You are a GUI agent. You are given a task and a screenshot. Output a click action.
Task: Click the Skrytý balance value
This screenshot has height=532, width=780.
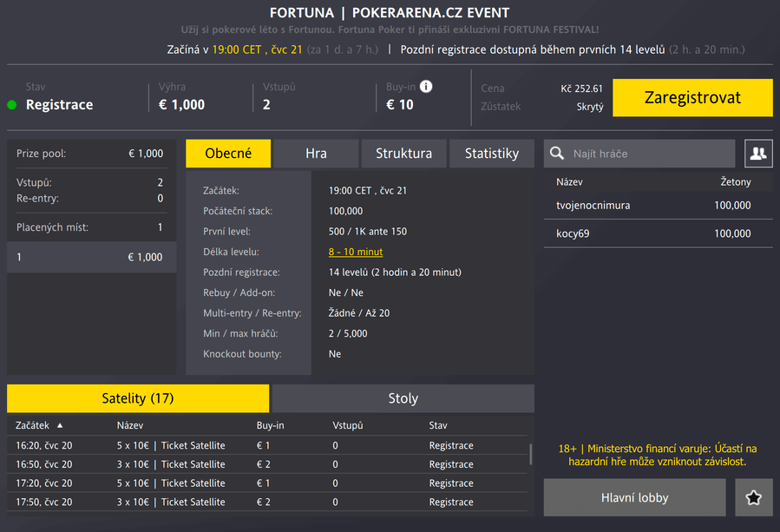click(x=590, y=107)
